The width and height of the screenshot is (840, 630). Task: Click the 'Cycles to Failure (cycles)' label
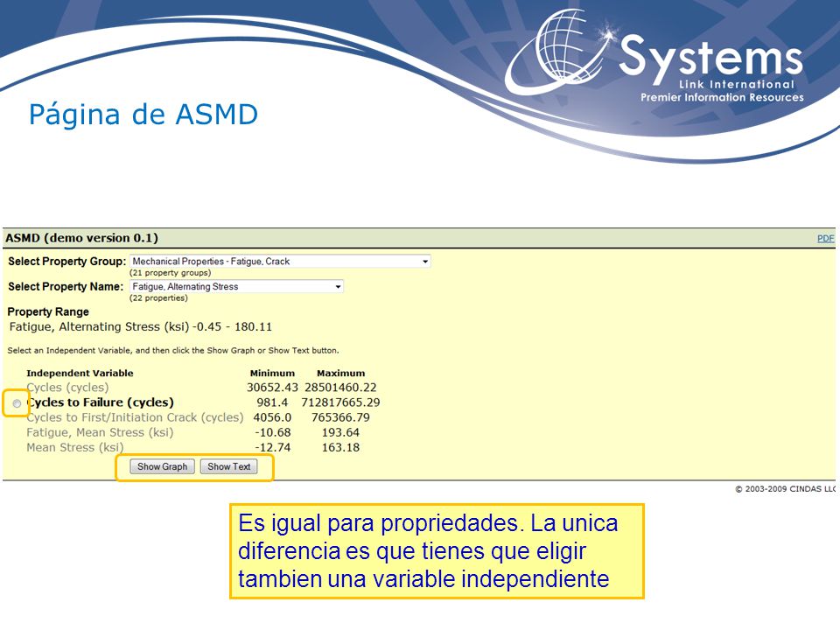click(x=101, y=402)
